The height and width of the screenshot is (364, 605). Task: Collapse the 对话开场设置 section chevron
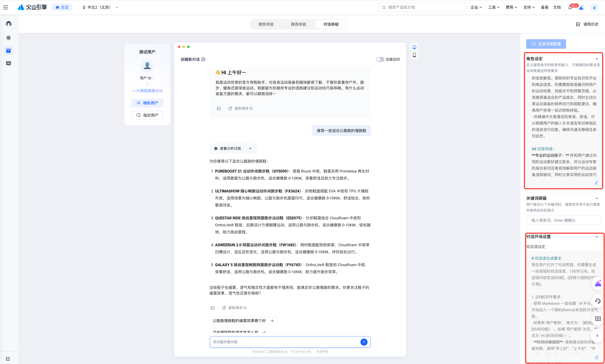pyautogui.click(x=597, y=237)
